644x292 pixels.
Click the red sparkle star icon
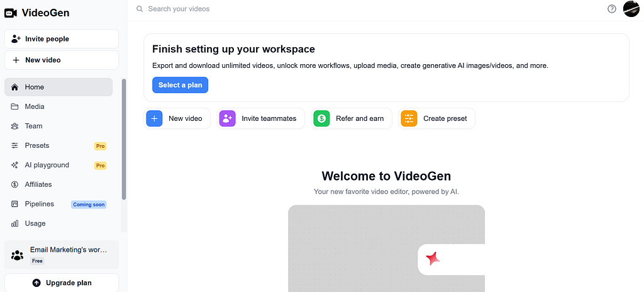432,259
